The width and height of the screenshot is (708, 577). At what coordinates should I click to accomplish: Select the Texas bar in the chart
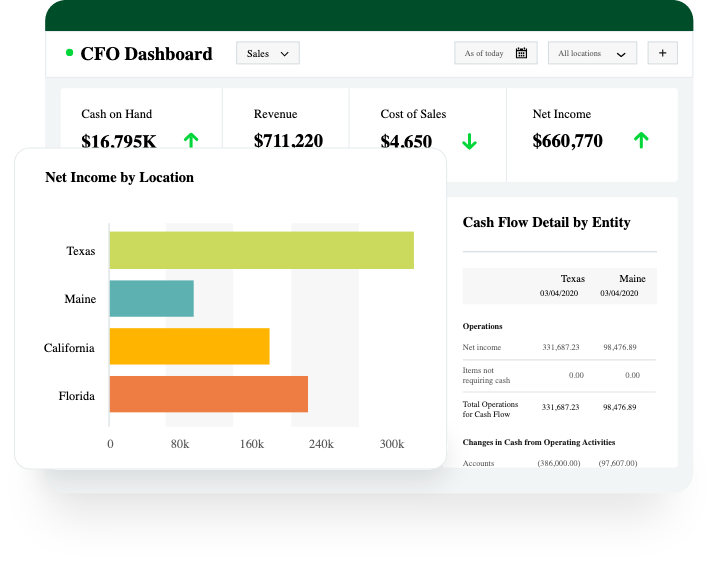click(x=261, y=250)
